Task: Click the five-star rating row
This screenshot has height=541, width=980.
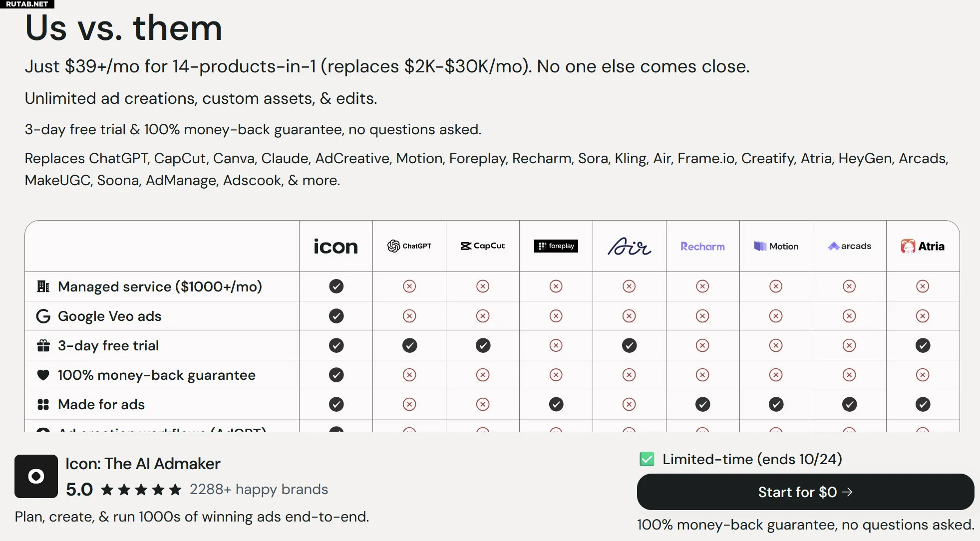Action: pos(141,490)
